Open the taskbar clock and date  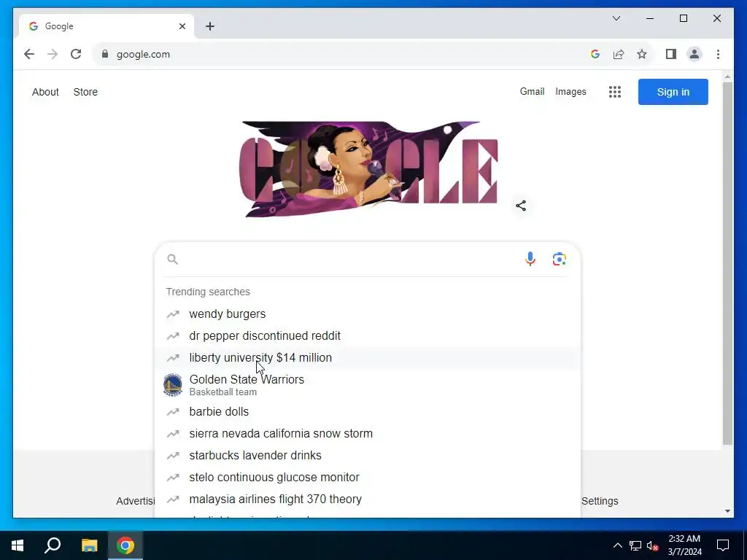click(x=684, y=545)
